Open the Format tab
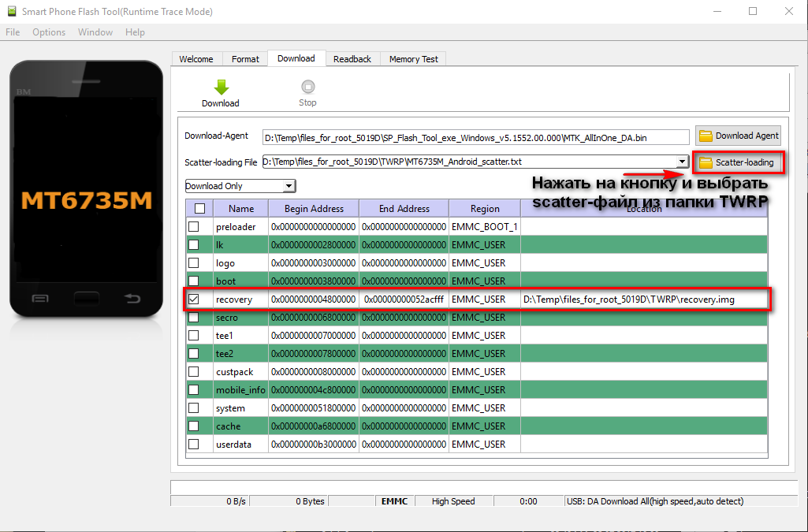 [245, 59]
